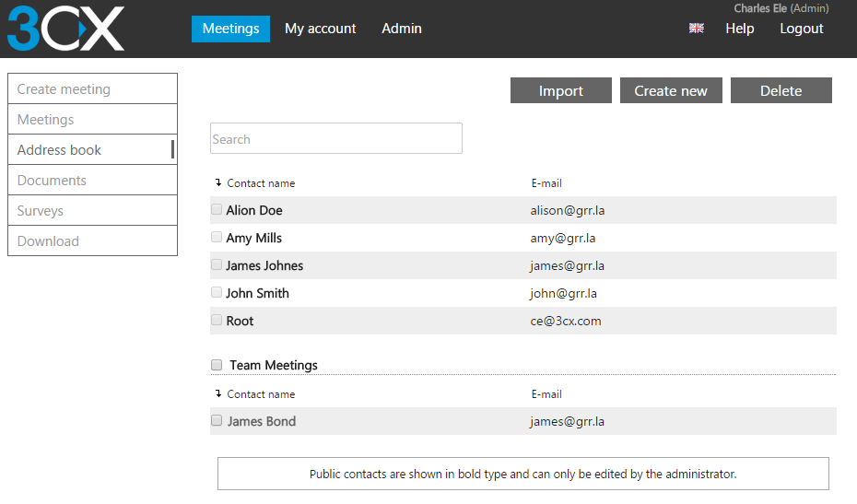Select Documents in the sidebar menu
Screen dimensions: 857x504
pyautogui.click(x=92, y=181)
